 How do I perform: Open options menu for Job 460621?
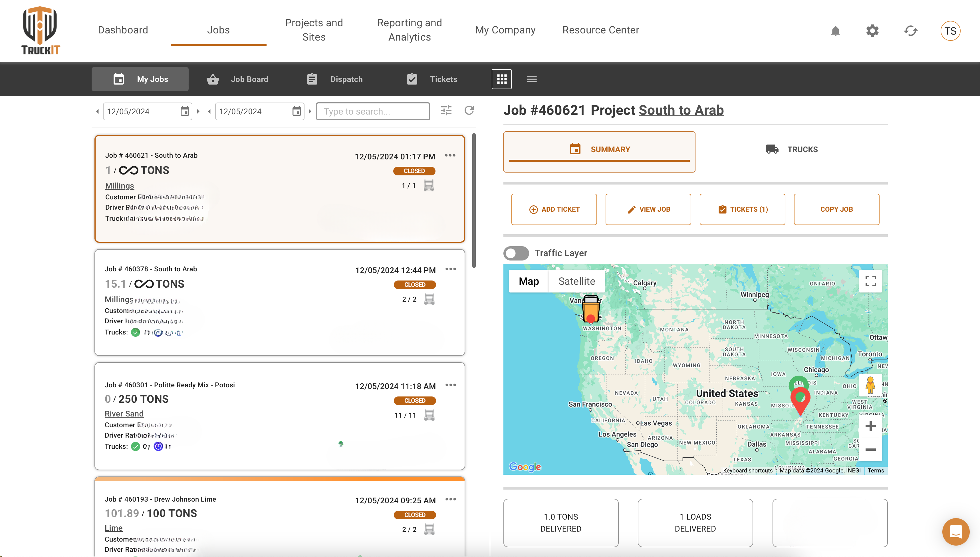click(x=450, y=155)
